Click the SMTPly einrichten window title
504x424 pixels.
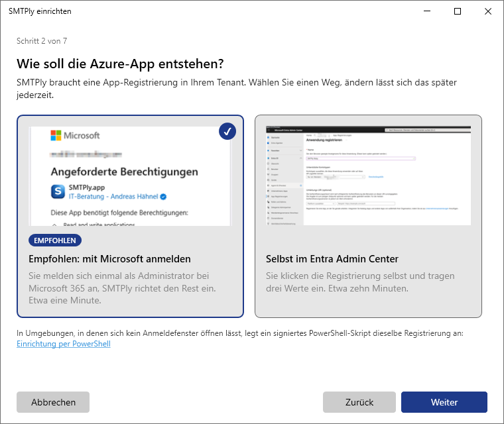40,11
